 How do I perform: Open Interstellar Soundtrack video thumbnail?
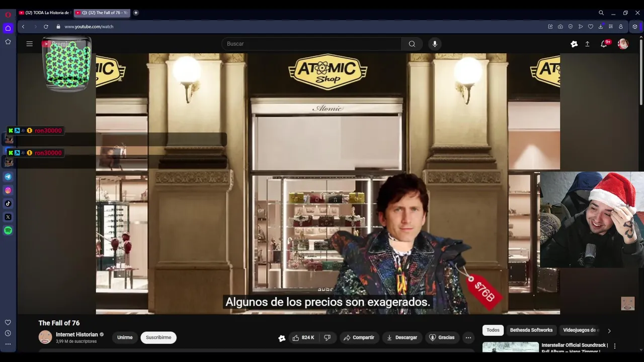(x=510, y=347)
